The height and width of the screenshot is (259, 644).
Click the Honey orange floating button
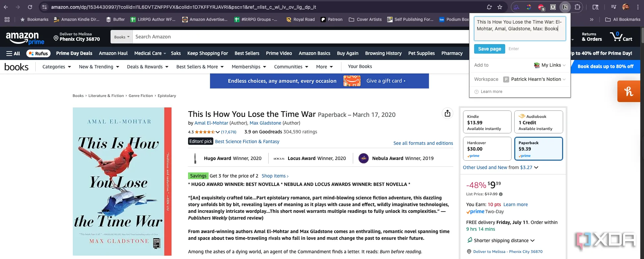[x=628, y=91]
